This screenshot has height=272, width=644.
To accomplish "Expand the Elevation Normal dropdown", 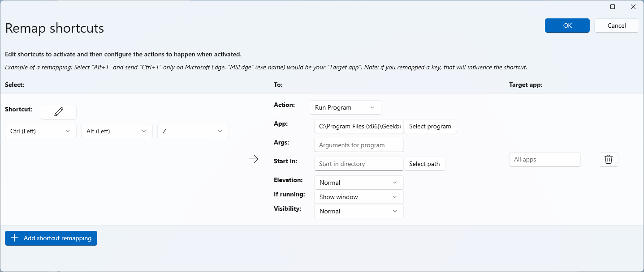I will (359, 183).
